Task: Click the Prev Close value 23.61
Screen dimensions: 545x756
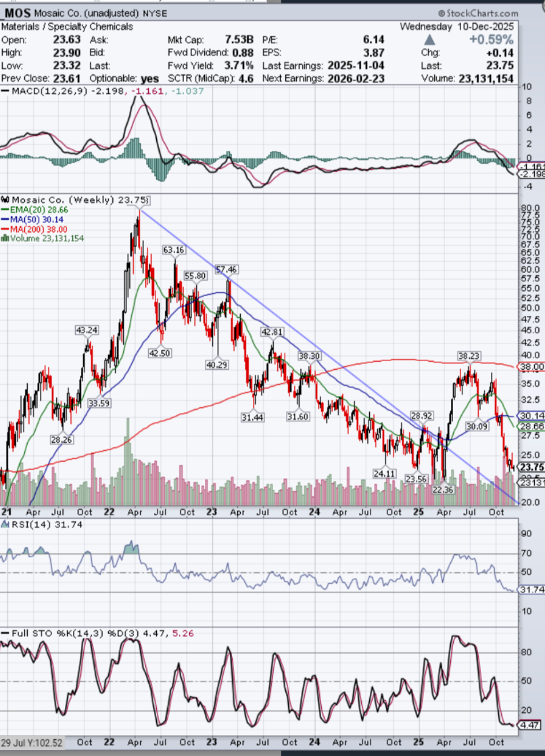Action: click(66, 78)
